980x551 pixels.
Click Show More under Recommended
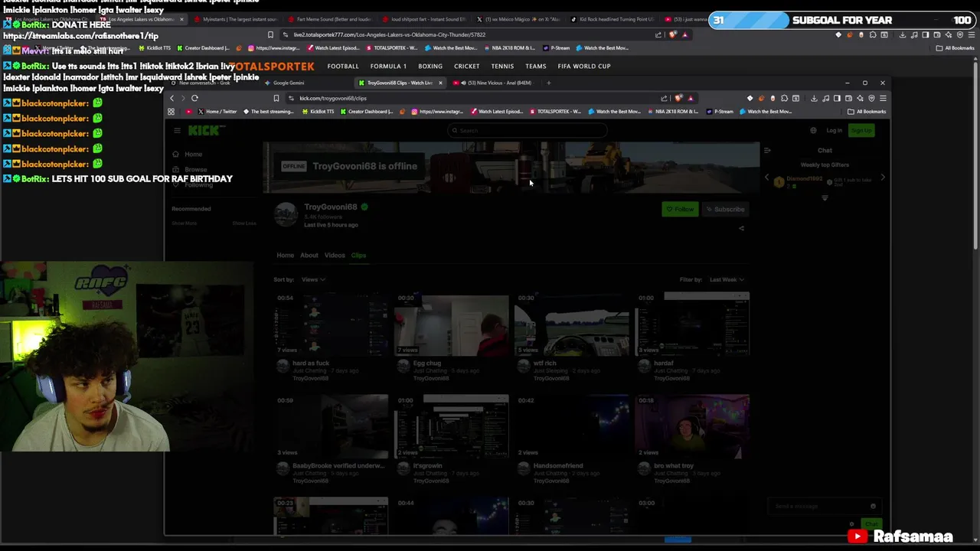click(184, 223)
